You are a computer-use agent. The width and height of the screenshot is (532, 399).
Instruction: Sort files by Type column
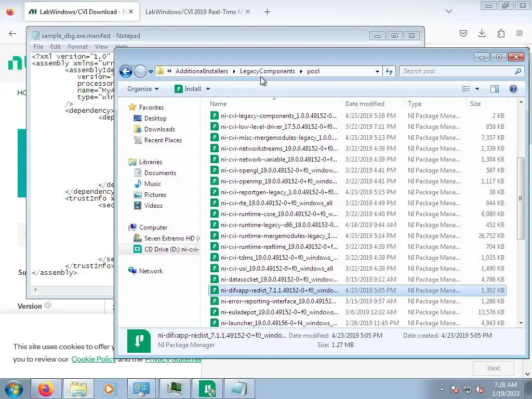tap(436, 104)
